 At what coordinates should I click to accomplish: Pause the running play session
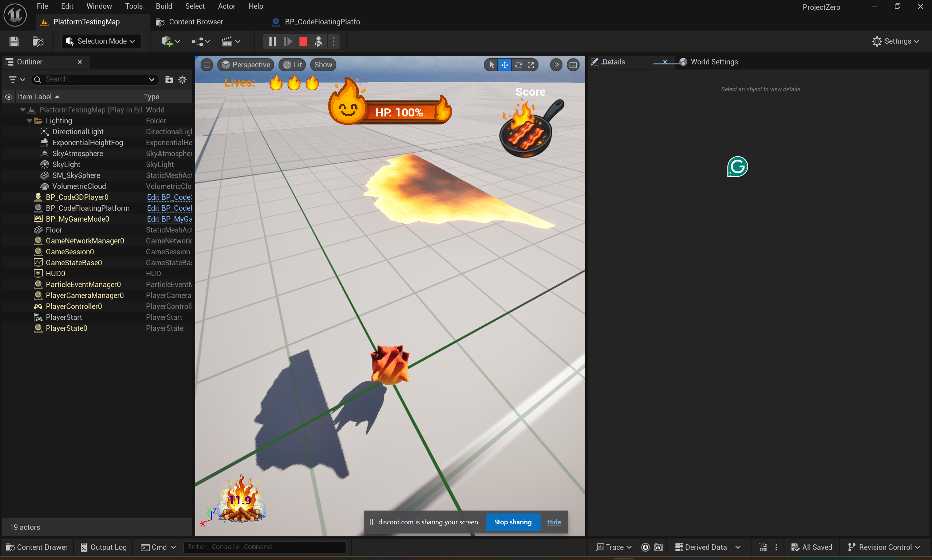[272, 41]
